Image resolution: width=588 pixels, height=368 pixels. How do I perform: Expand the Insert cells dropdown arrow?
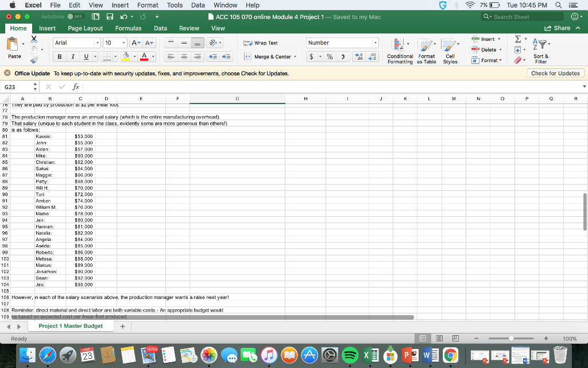pyautogui.click(x=499, y=39)
